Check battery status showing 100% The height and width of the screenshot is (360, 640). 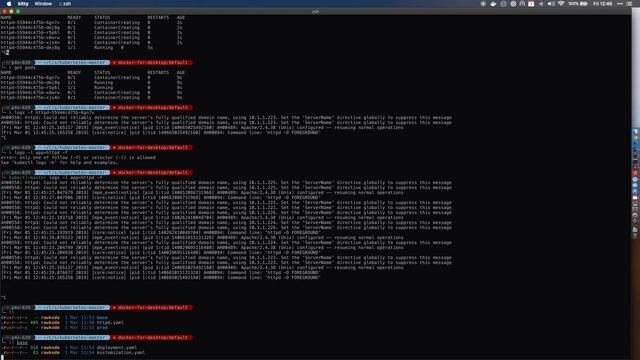(x=578, y=4)
